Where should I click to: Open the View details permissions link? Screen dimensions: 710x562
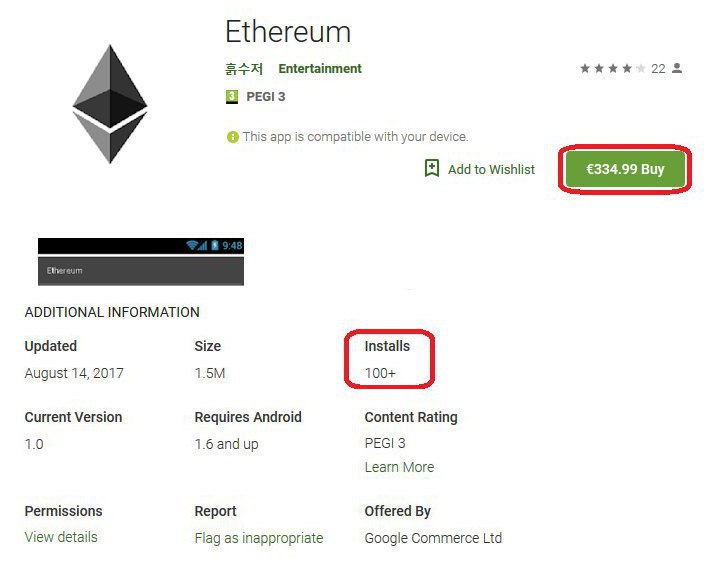(x=61, y=537)
